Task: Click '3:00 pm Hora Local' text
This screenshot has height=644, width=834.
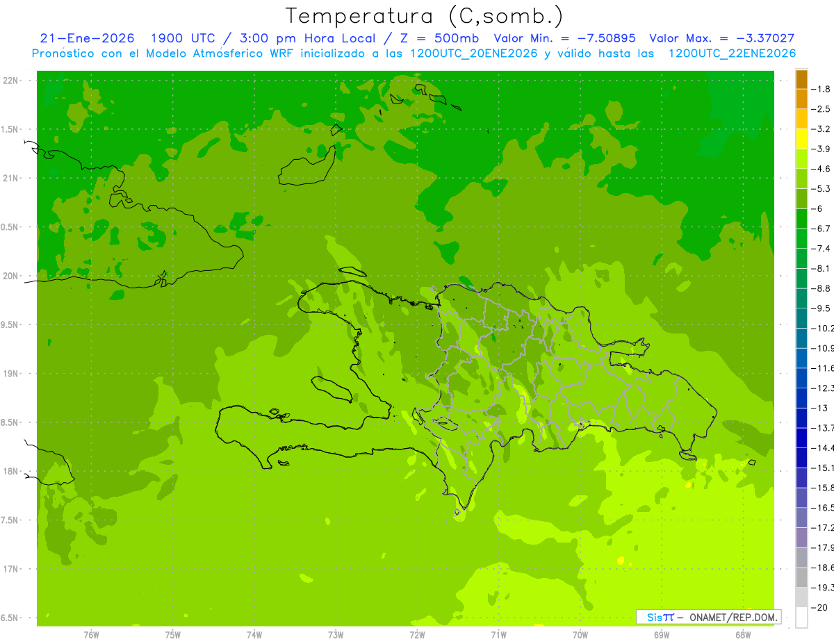Action: pyautogui.click(x=308, y=39)
